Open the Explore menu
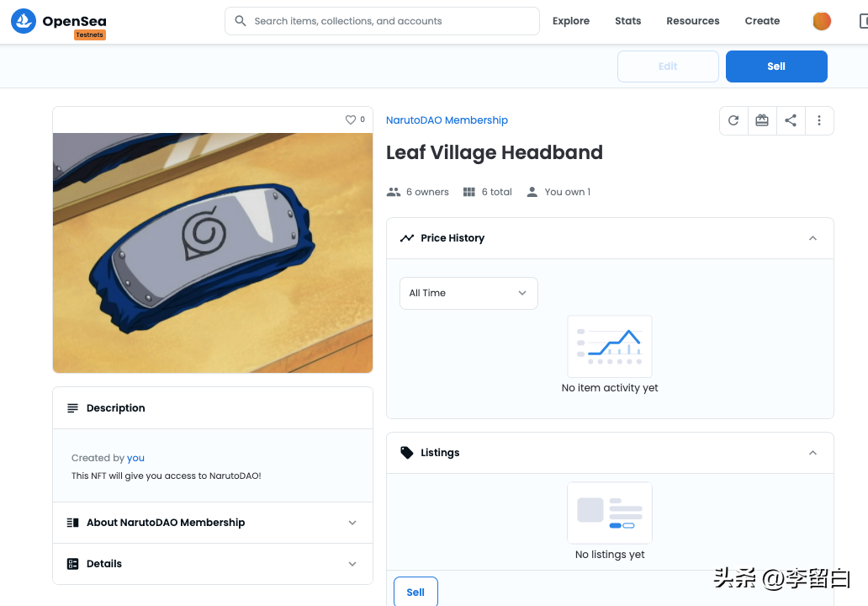 (x=570, y=21)
